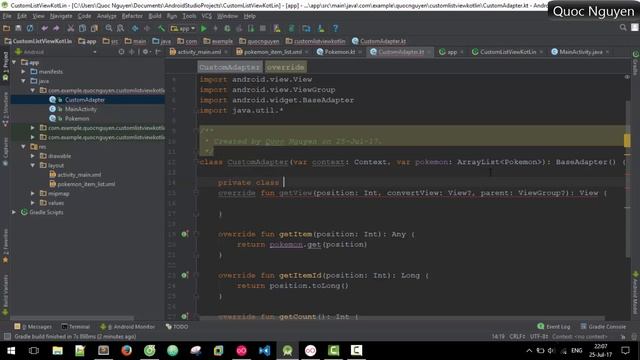Open the Event Log panel
Screen dimensions: 640x360
point(554,327)
